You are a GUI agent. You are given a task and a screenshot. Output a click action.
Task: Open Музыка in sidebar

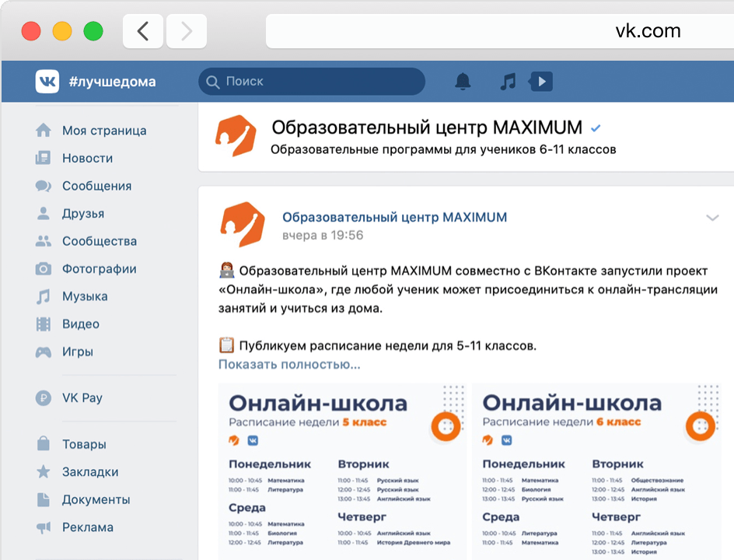(85, 296)
